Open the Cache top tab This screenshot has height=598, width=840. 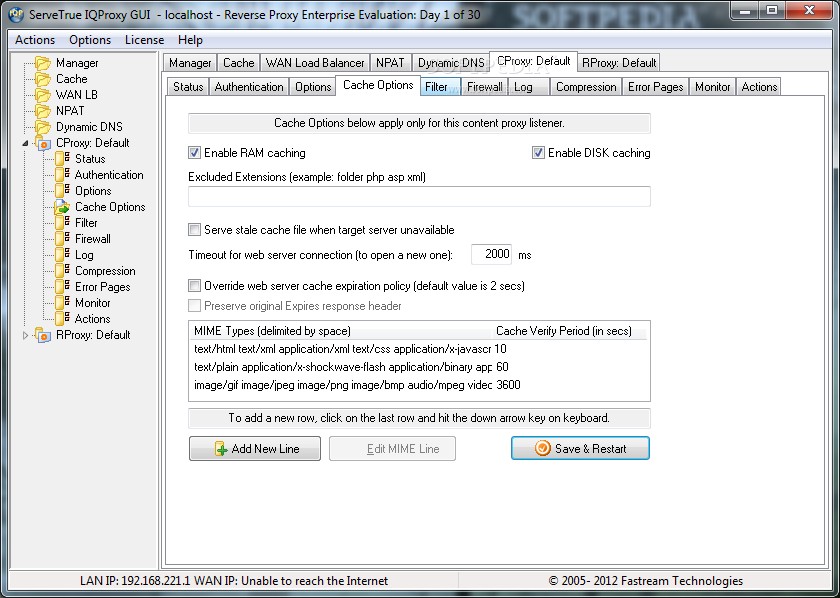(x=238, y=63)
